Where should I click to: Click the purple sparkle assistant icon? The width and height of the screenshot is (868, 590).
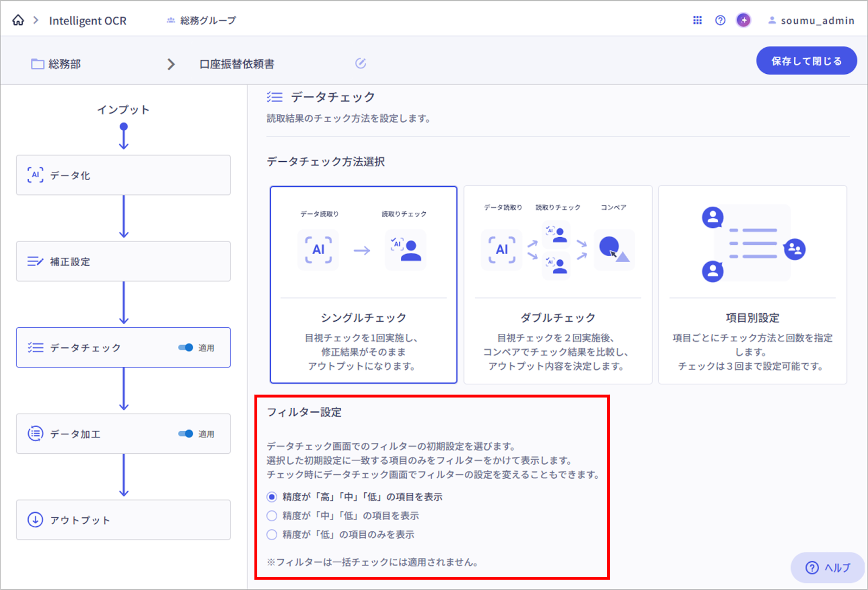(743, 20)
